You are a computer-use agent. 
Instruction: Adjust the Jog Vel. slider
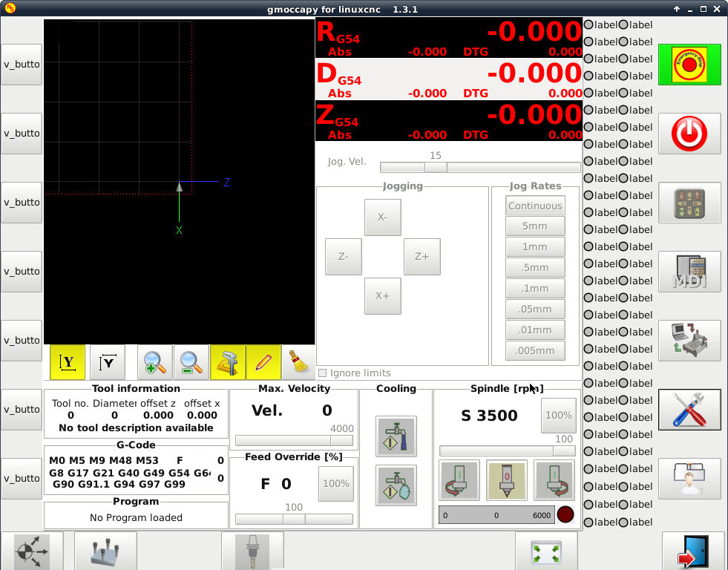click(480, 168)
